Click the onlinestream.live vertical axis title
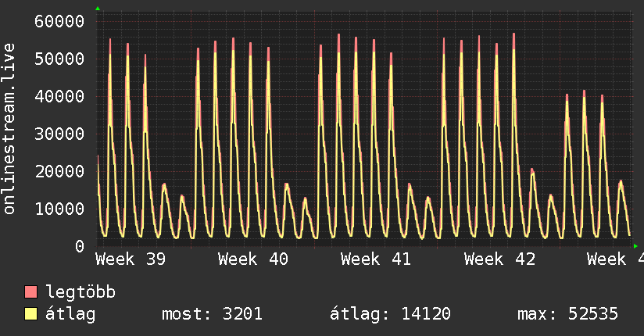 [9, 129]
